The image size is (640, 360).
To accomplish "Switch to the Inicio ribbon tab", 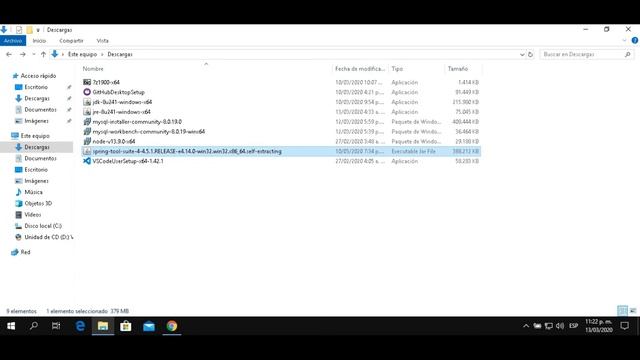I will 39,41.
